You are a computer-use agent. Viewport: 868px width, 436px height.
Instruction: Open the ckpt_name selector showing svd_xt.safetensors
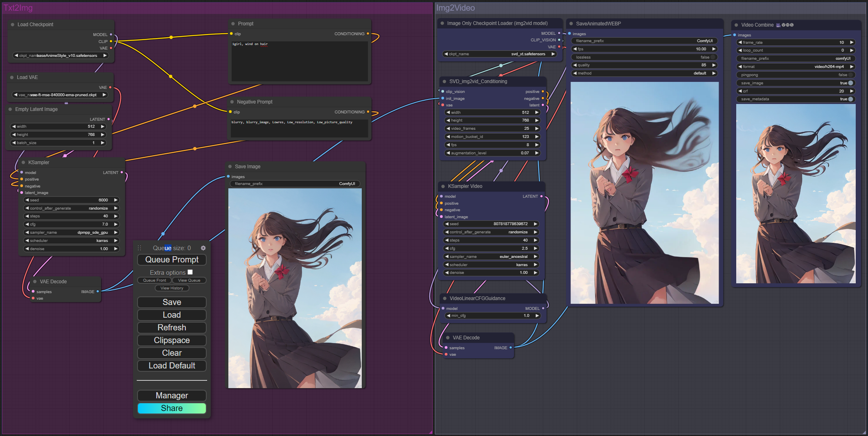(x=499, y=54)
